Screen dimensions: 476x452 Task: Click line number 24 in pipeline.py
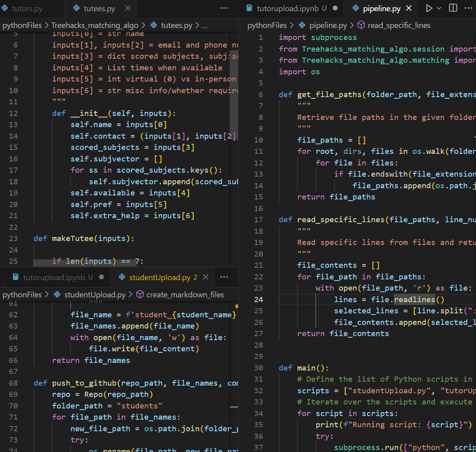(258, 299)
